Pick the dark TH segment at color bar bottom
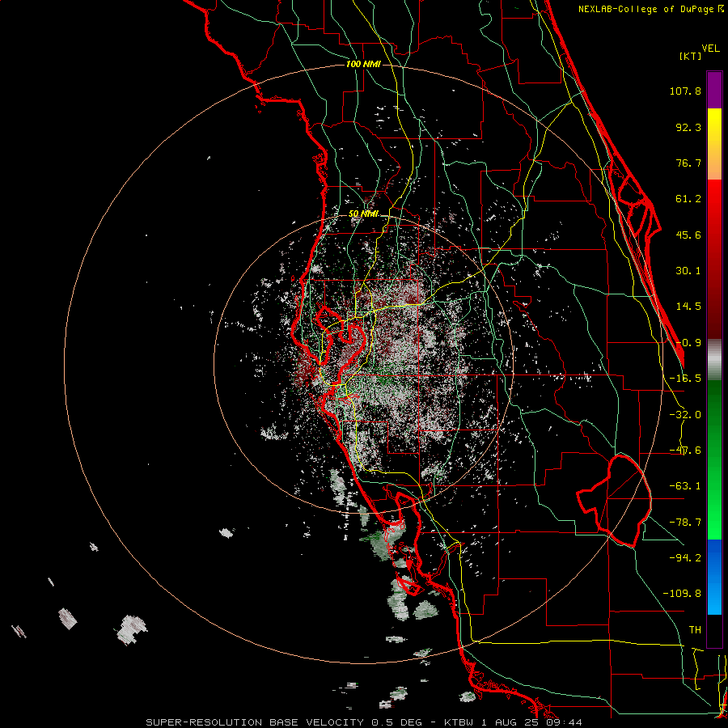The width and height of the screenshot is (728, 728). click(714, 630)
